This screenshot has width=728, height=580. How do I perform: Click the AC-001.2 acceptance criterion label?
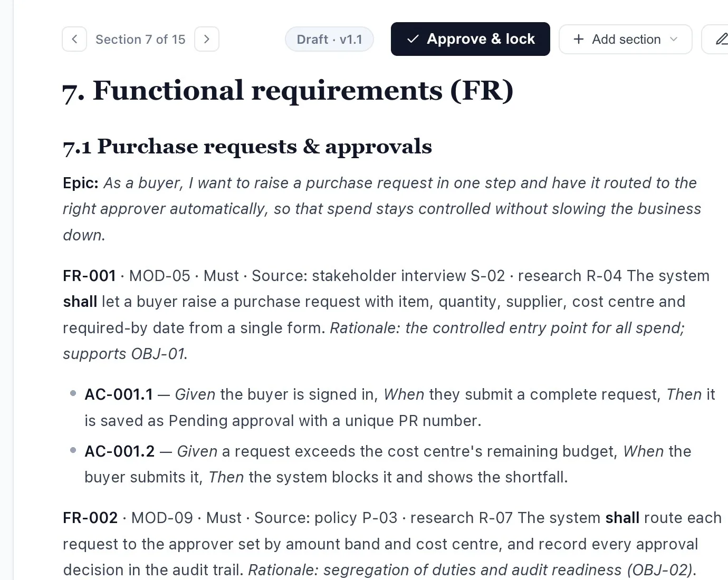click(x=120, y=451)
